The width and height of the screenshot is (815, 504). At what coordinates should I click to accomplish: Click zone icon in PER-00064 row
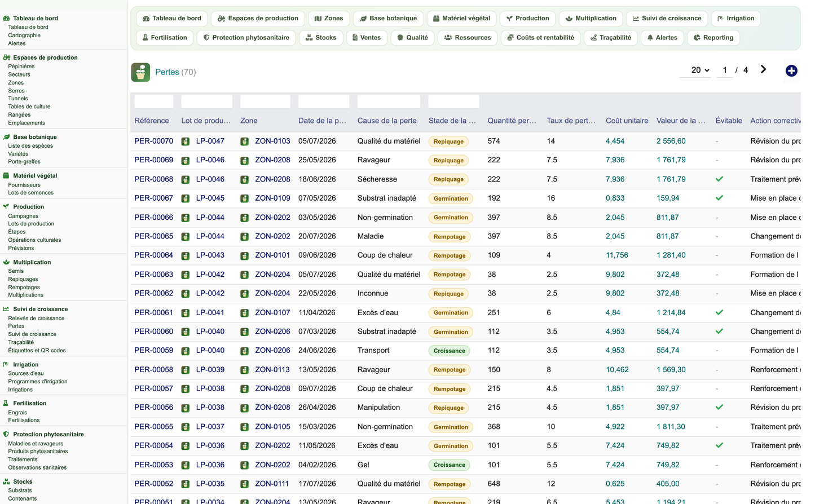[x=244, y=256]
